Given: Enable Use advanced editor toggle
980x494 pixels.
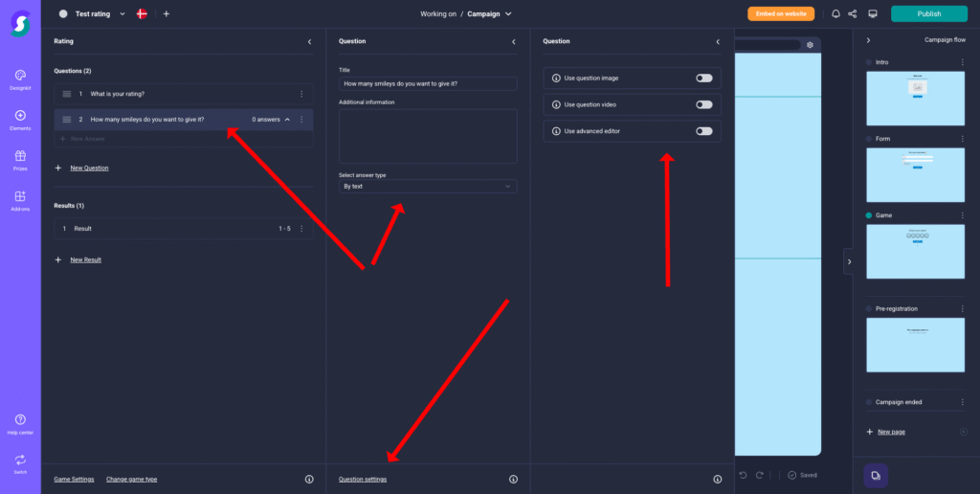Looking at the screenshot, I should pyautogui.click(x=703, y=131).
